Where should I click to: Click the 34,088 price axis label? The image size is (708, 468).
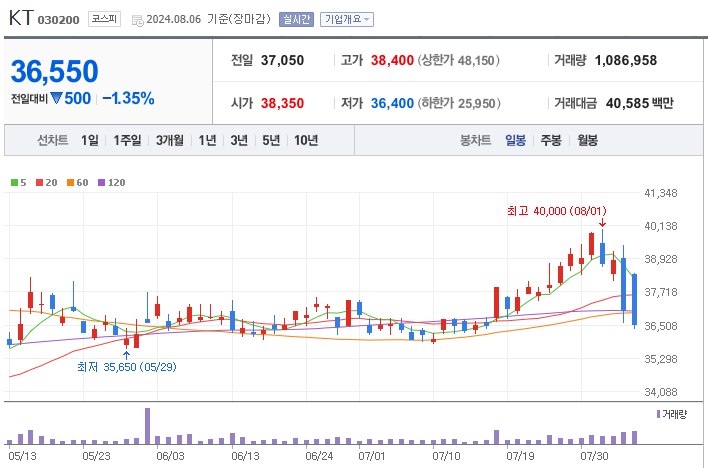[x=661, y=392]
